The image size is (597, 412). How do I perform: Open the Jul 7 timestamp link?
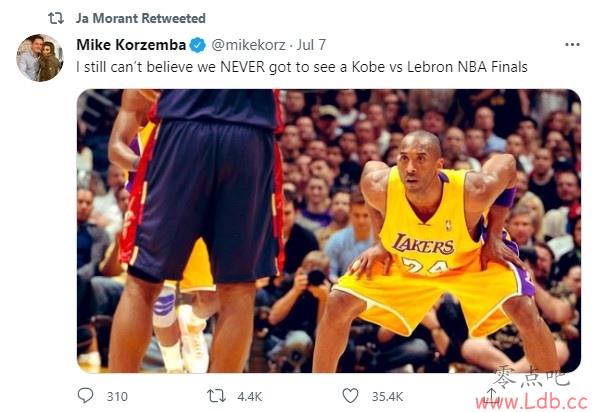pyautogui.click(x=311, y=45)
